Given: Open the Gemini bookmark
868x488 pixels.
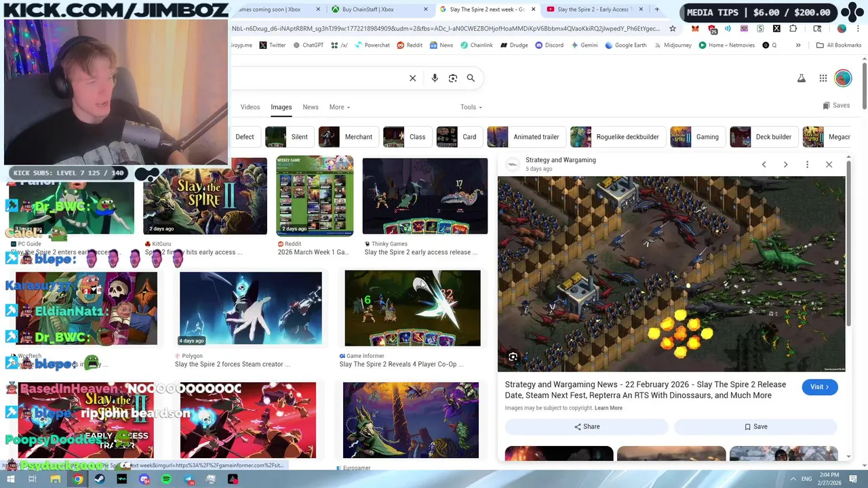Looking at the screenshot, I should [x=585, y=45].
